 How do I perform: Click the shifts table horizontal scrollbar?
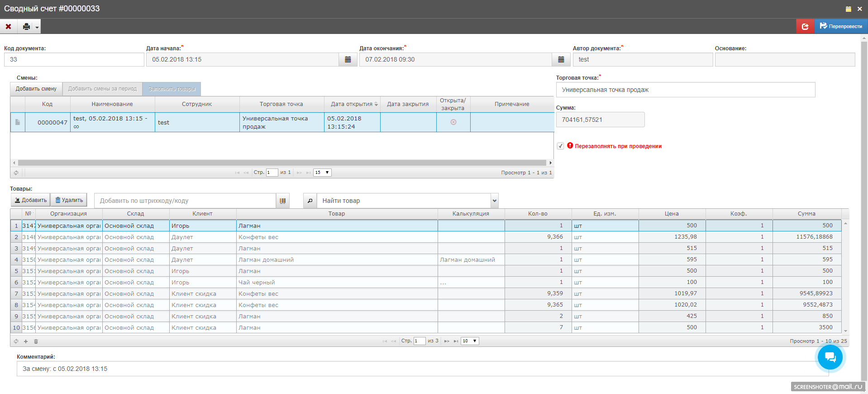coord(281,163)
